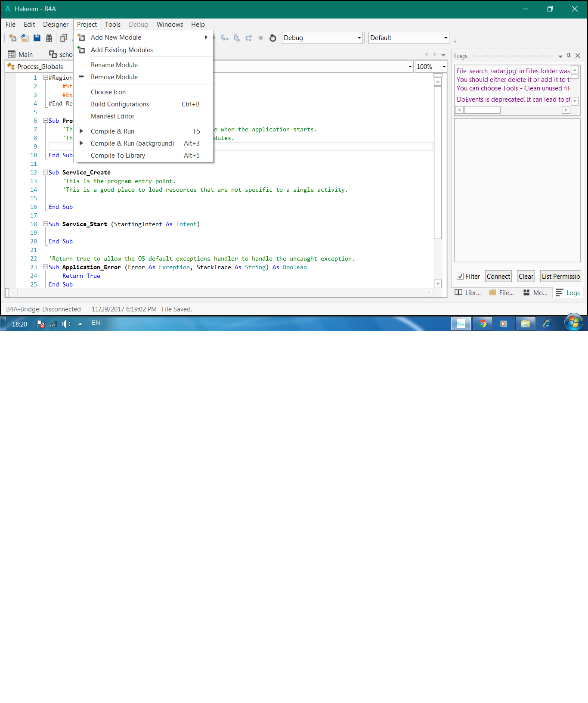
Task: Collapse Sub Application_Error on line 23
Action: point(45,267)
